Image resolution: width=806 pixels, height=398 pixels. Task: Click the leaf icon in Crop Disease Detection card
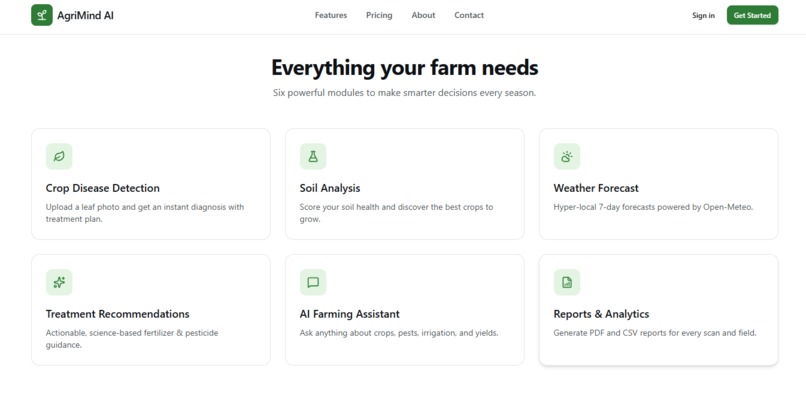point(59,156)
